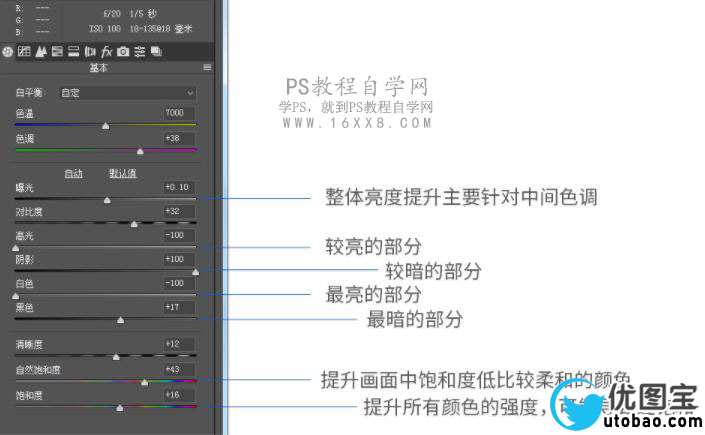Click the f/20 aperture text
The height and width of the screenshot is (435, 705).
(x=112, y=13)
